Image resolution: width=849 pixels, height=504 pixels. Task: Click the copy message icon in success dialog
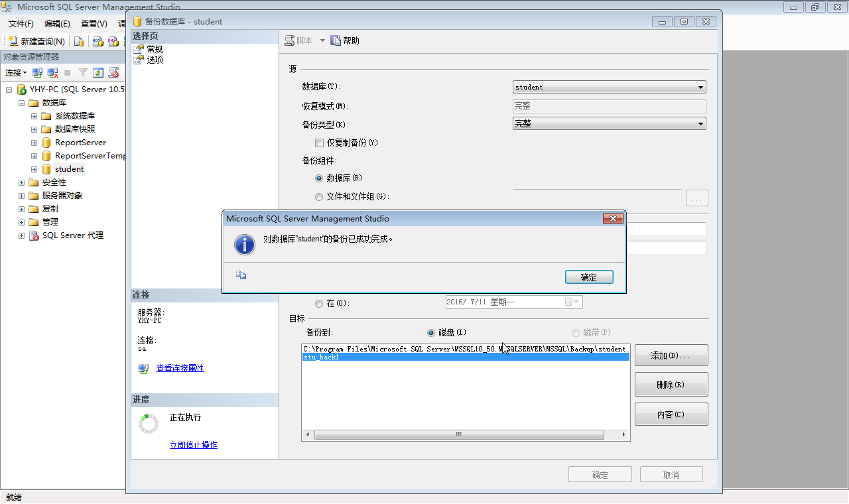pos(241,275)
